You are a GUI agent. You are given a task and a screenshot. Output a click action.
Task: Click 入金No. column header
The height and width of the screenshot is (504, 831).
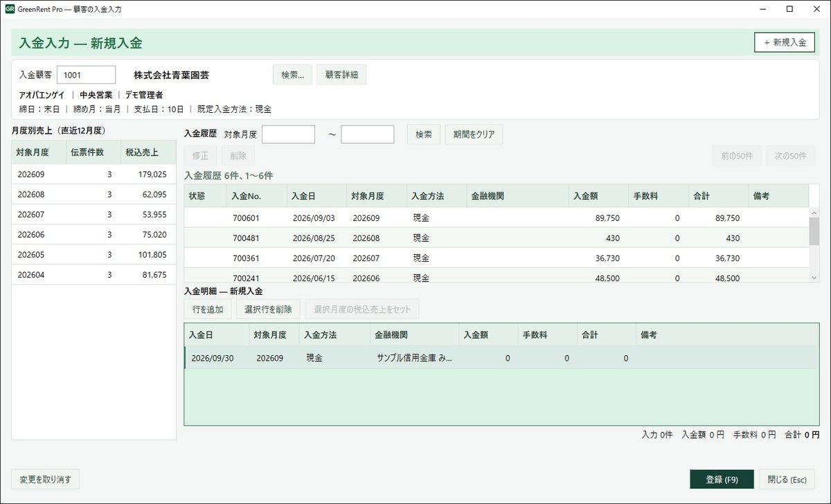click(x=256, y=196)
